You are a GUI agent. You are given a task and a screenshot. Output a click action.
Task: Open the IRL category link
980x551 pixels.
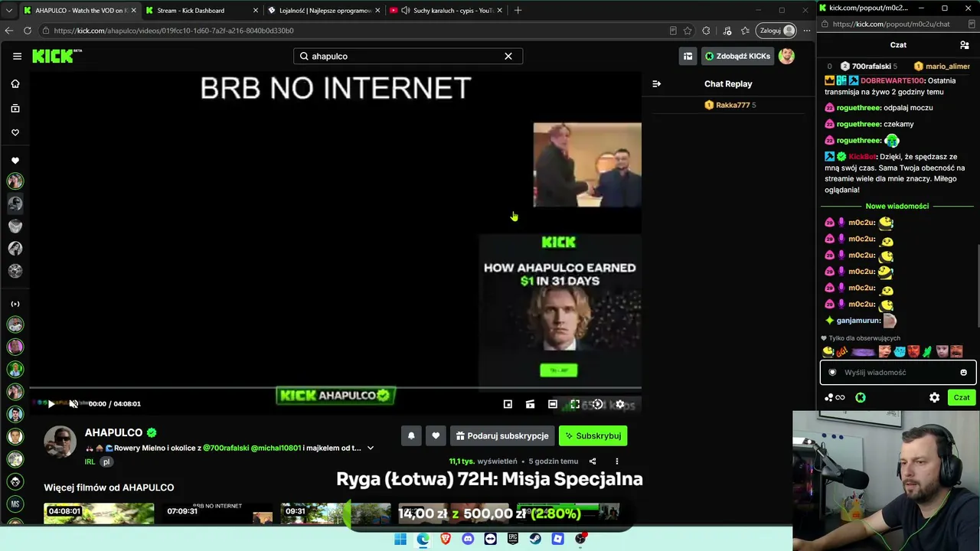[x=90, y=461]
